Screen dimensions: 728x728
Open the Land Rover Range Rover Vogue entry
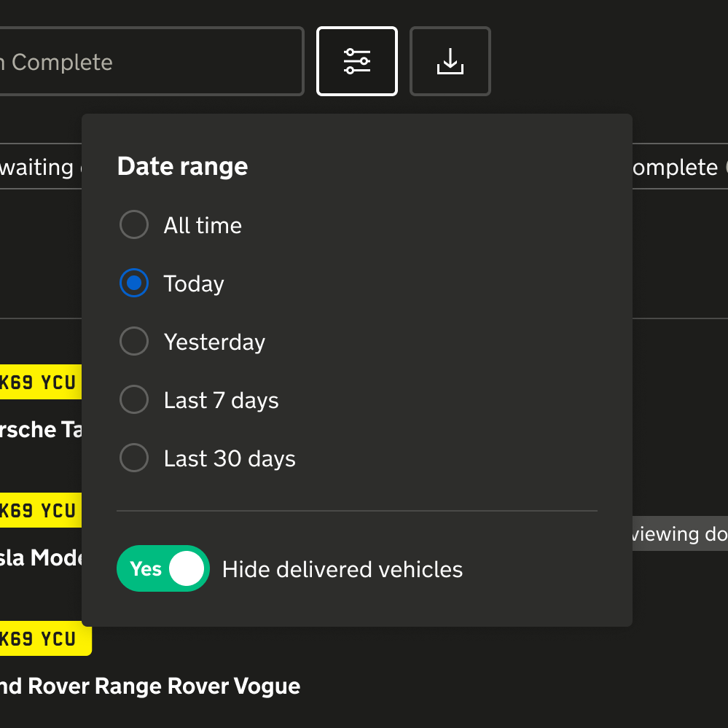click(x=149, y=686)
